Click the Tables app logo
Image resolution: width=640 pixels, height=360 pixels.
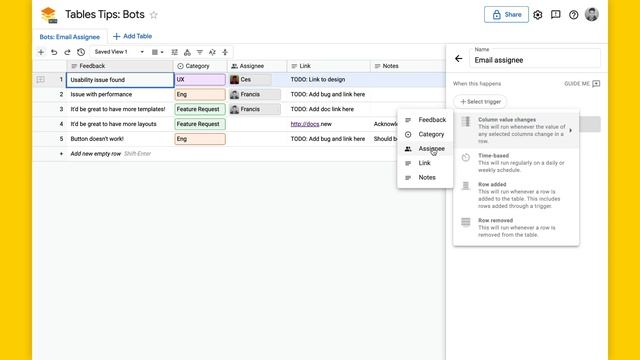point(49,15)
